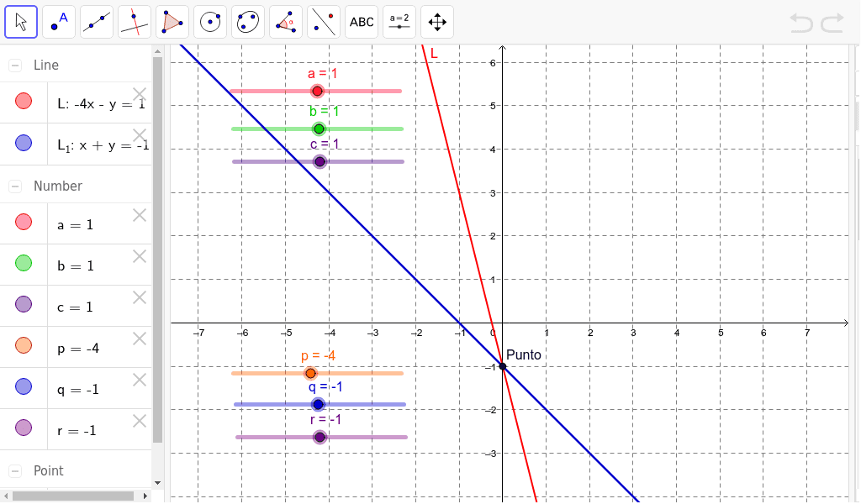Viewport: 861px width, 504px height.
Task: Delete number a with its X
Action: click(140, 216)
